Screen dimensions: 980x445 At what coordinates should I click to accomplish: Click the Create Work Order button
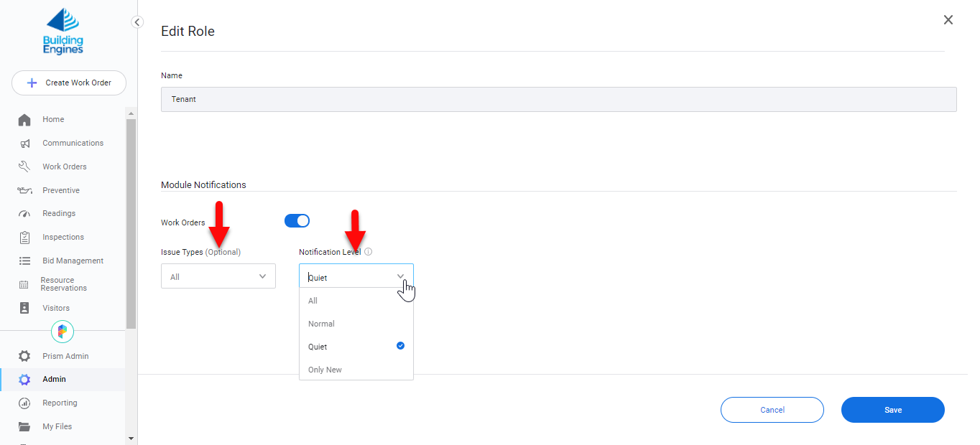(69, 83)
